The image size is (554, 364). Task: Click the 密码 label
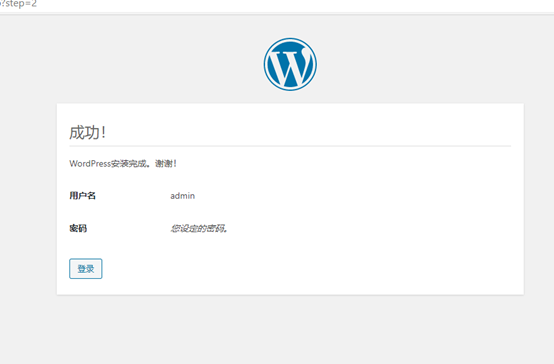tap(78, 228)
